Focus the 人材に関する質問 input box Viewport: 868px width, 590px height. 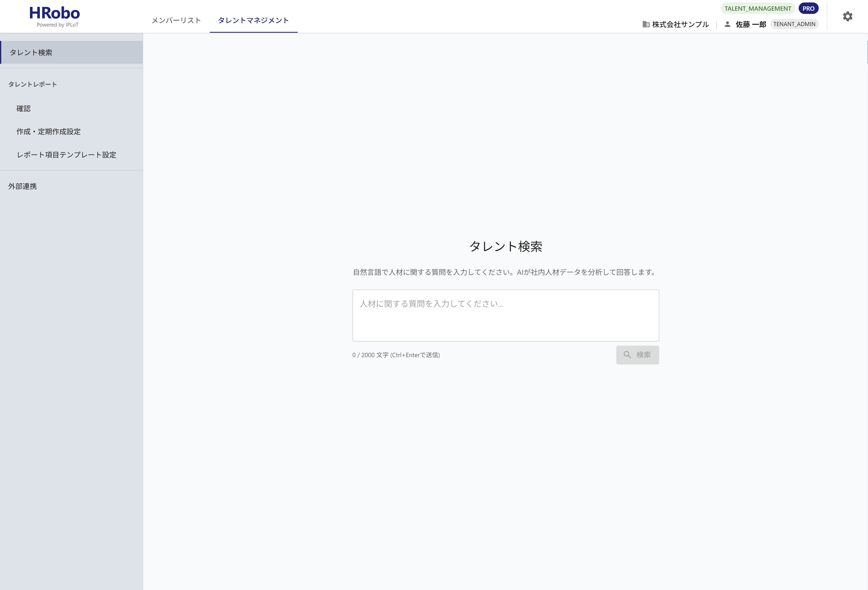click(x=506, y=315)
